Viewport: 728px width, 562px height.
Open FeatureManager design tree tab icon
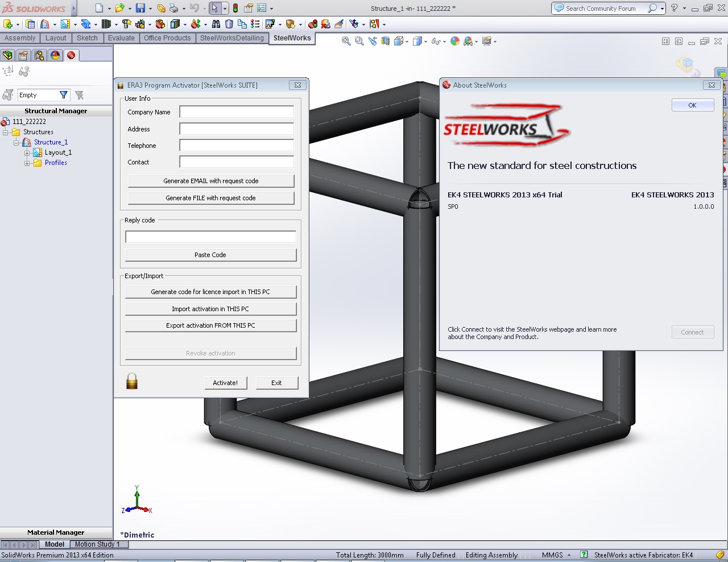[x=7, y=55]
